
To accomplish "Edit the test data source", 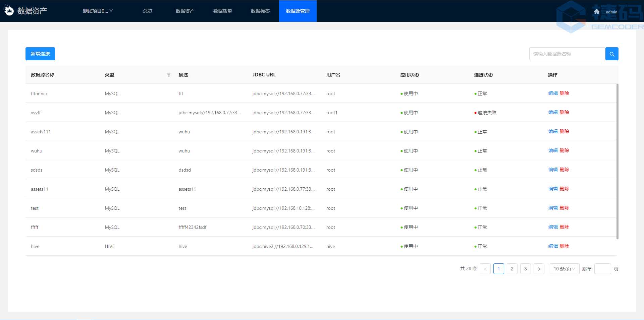I will (x=553, y=208).
